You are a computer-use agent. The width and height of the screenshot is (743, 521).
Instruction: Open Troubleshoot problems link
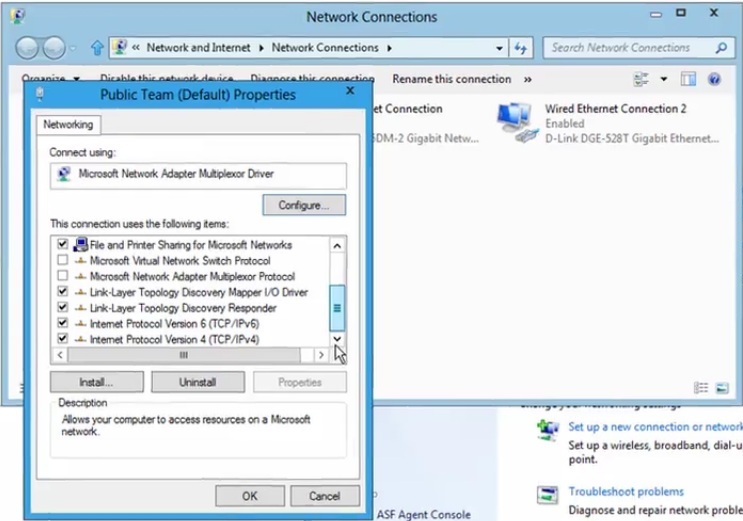pyautogui.click(x=626, y=492)
